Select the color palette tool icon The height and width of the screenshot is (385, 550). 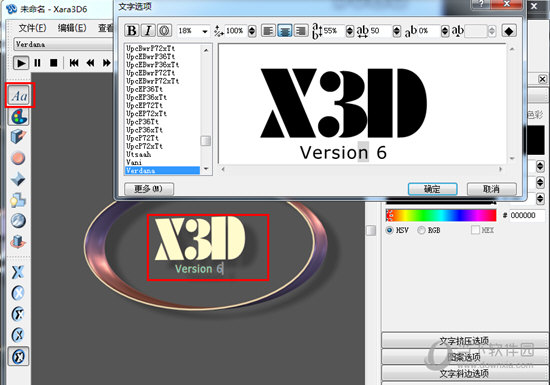[x=19, y=117]
